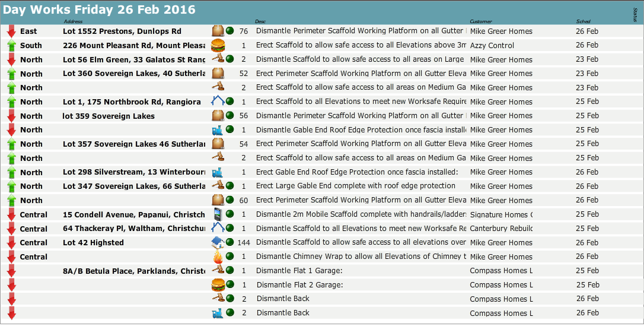
Task: Select the mobile phone icon in 15 Condell Avenue row
Action: 218,214
